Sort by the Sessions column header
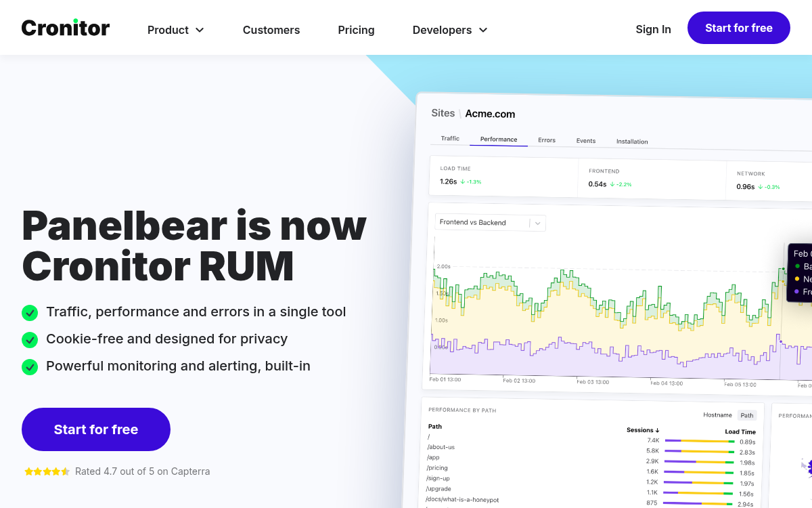Viewport: 812px width, 508px height. pos(643,430)
